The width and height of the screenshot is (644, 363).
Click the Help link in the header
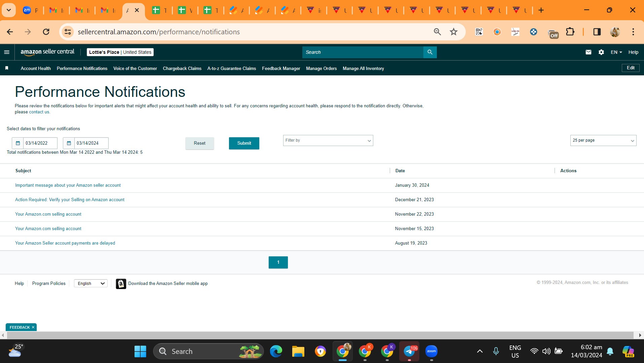pyautogui.click(x=633, y=52)
